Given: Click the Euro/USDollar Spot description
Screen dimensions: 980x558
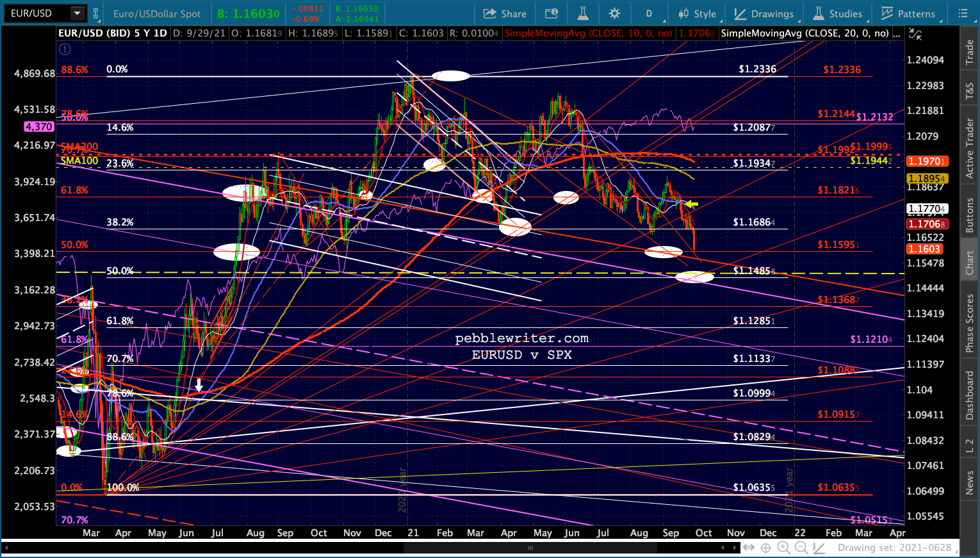Looking at the screenshot, I should click(157, 13).
